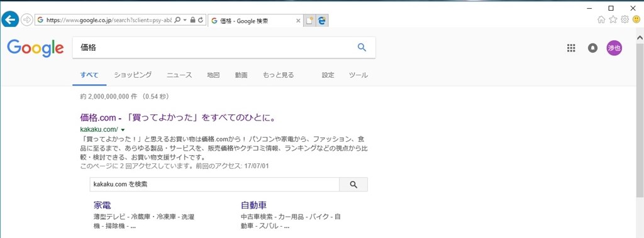Maximize the browser window
The image size is (644, 238).
pos(611,8)
